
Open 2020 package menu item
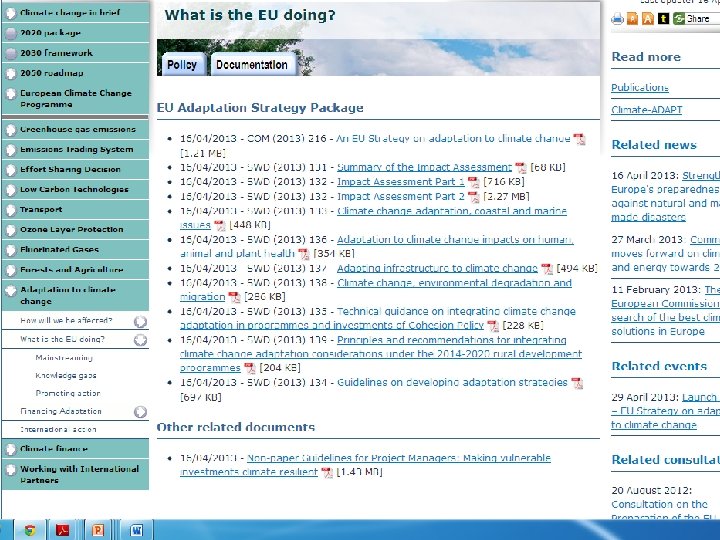click(x=75, y=33)
